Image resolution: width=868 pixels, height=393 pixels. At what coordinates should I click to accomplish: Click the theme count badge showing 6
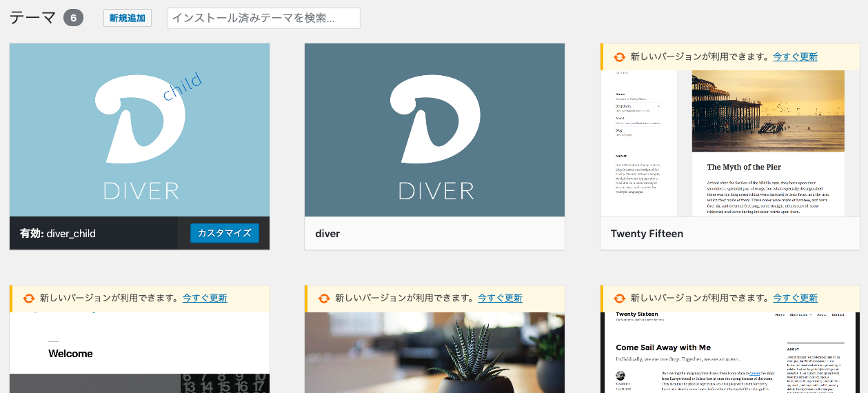tap(73, 18)
